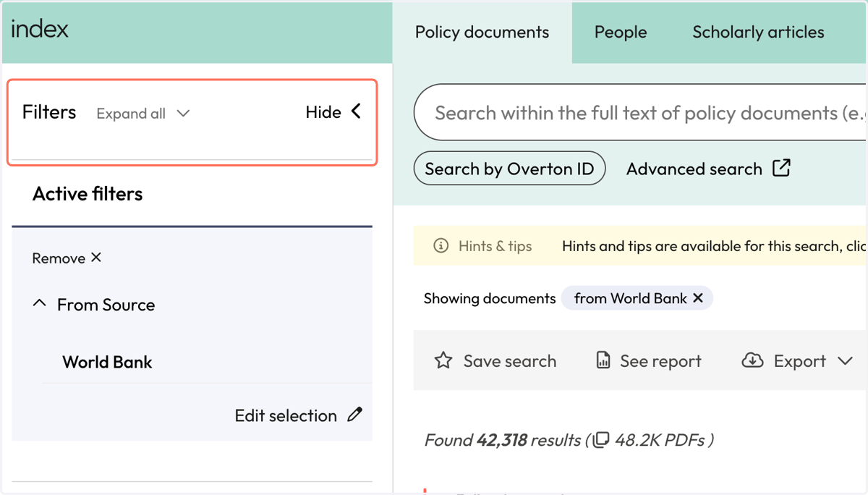Open the Export dropdown chevron
868x495 pixels.
click(x=846, y=361)
